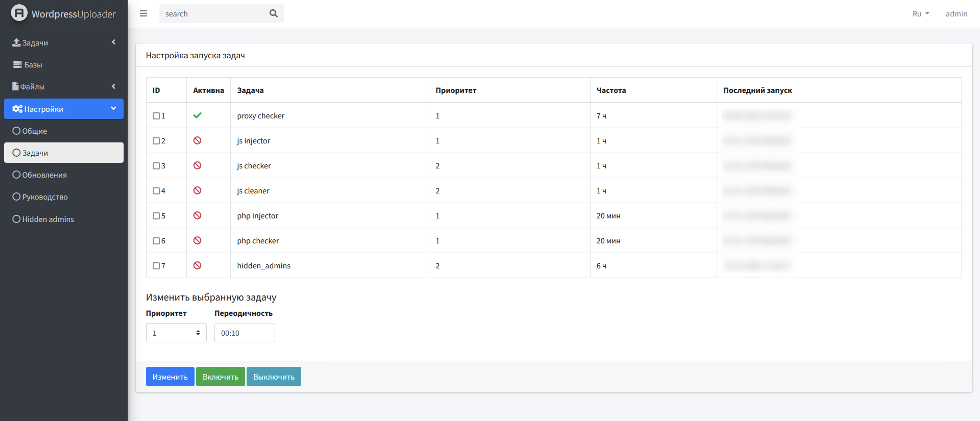This screenshot has width=980, height=421.
Task: Click the disabled icon for js injector
Action: (x=197, y=140)
